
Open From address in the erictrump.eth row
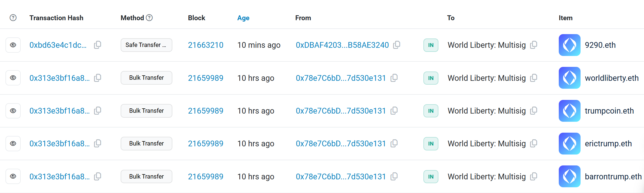[341, 144]
